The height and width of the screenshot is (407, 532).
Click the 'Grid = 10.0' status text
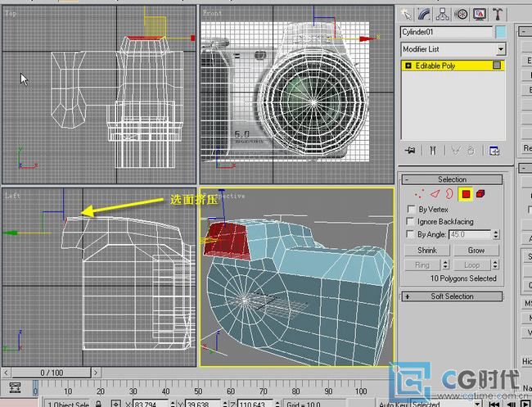click(303, 405)
